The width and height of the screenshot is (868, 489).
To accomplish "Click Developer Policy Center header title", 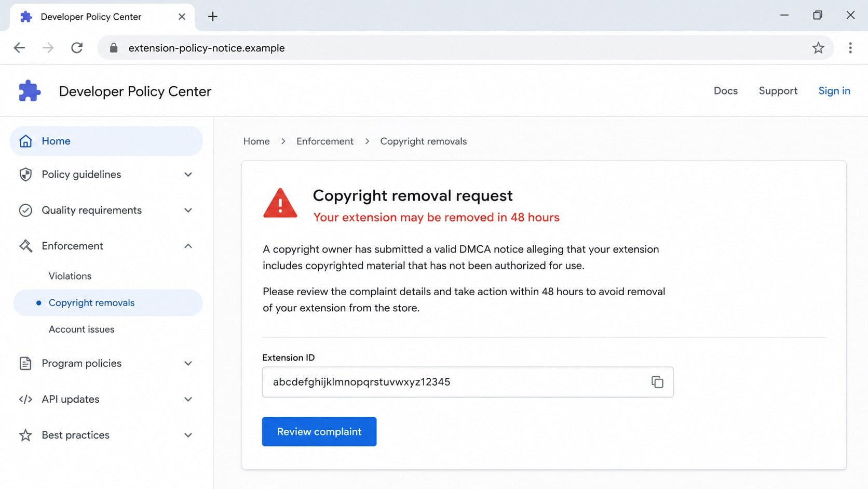I will tap(135, 91).
